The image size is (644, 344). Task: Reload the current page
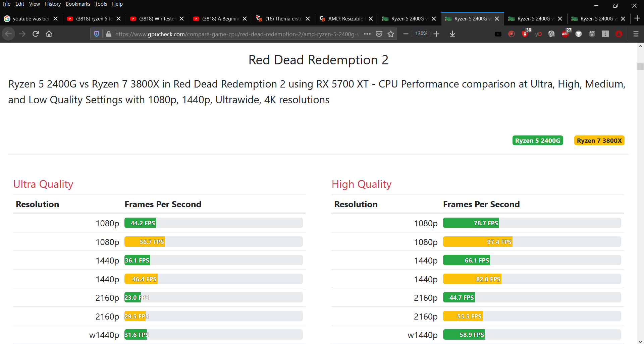(x=36, y=34)
